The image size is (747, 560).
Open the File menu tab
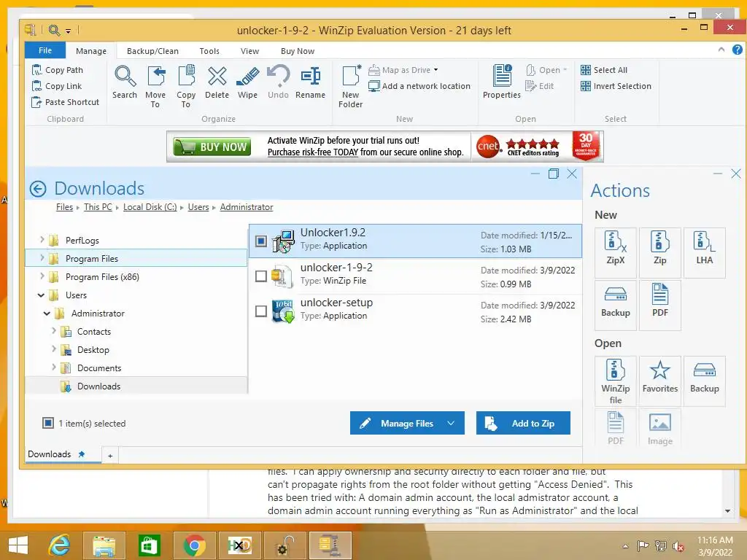(45, 50)
